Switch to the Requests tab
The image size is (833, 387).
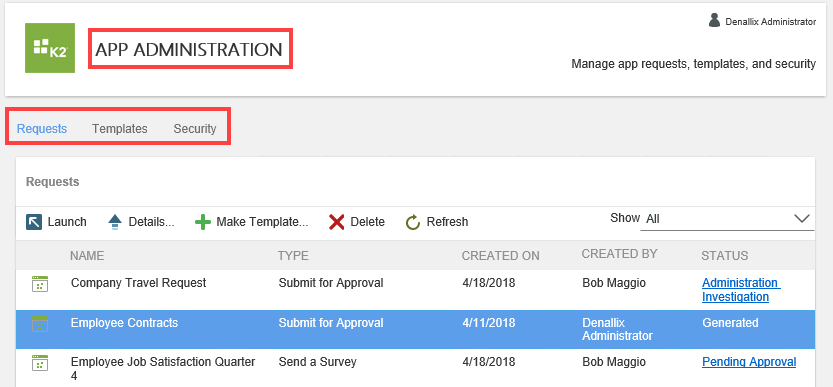(42, 129)
